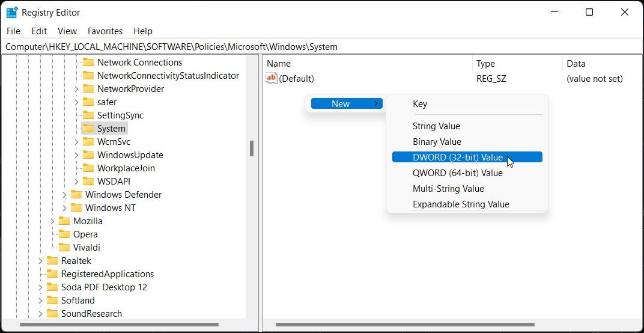The width and height of the screenshot is (644, 333).
Task: Click the Realtek key folder icon
Action: pyautogui.click(x=52, y=261)
